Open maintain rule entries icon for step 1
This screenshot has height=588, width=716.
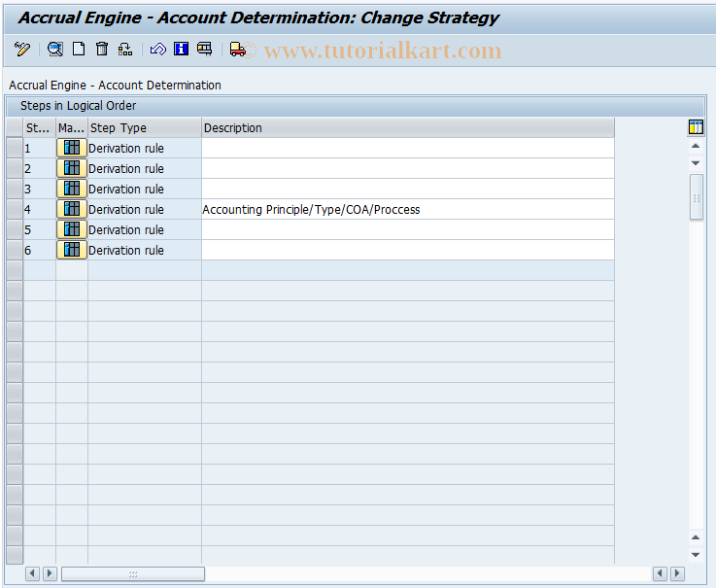click(x=72, y=148)
